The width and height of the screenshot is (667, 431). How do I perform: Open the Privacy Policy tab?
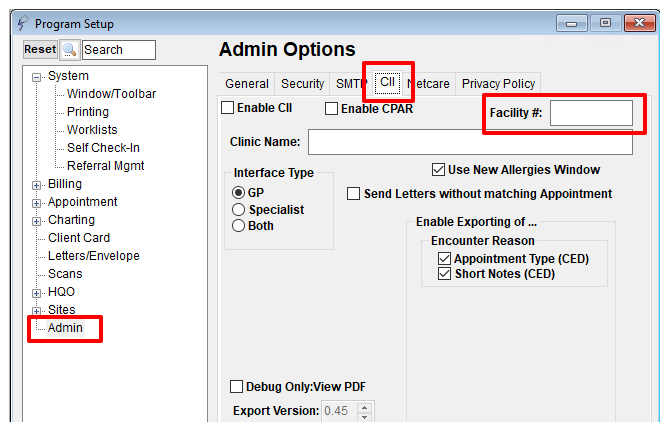[498, 84]
